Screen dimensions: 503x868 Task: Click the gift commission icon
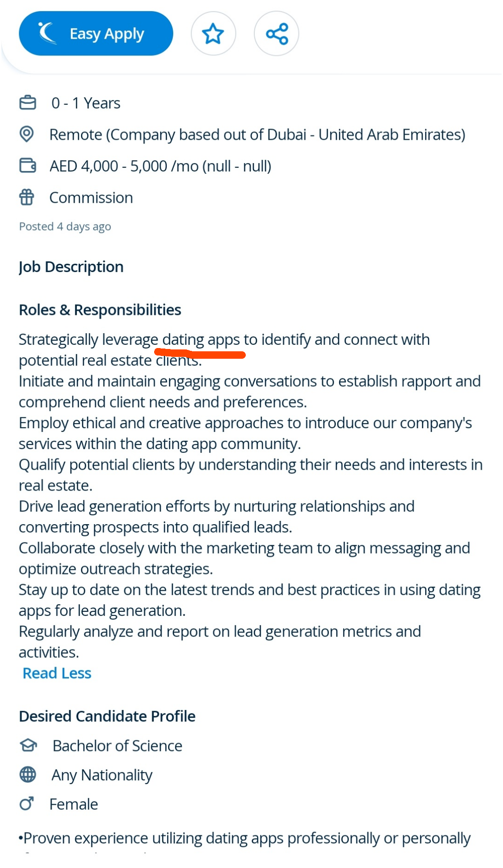point(27,197)
